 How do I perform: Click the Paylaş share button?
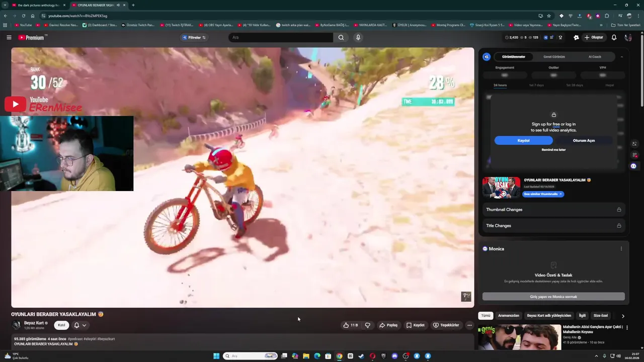pos(388,325)
